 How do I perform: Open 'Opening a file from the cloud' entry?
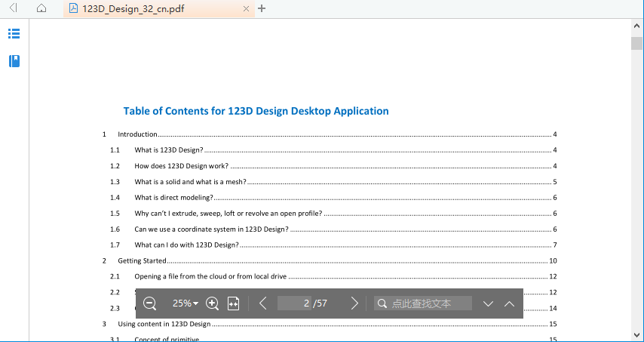[x=333, y=276]
